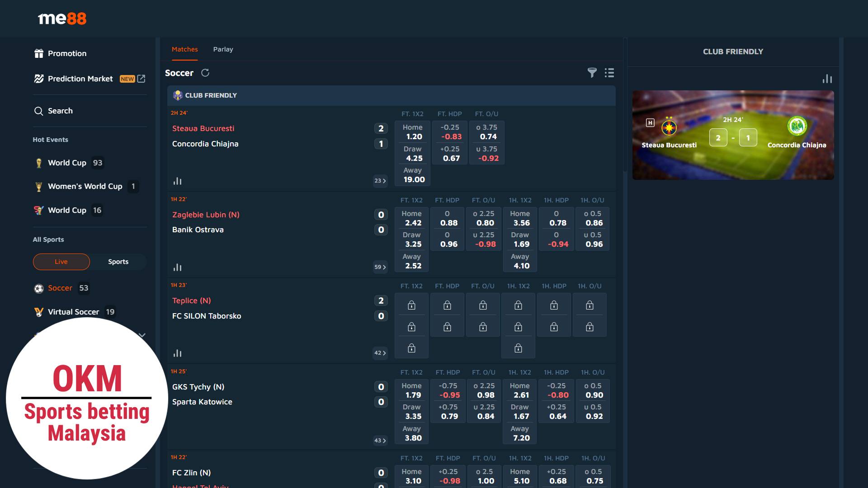Image resolution: width=868 pixels, height=488 pixels.
Task: Open Zaglebie Lubin (N) match
Action: pos(206,215)
